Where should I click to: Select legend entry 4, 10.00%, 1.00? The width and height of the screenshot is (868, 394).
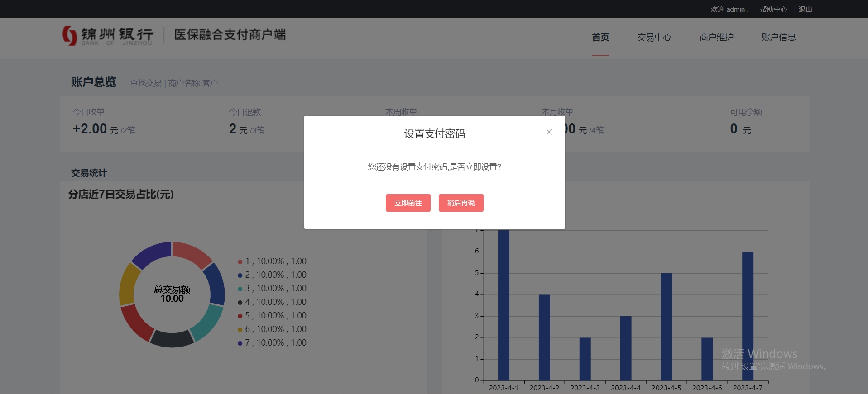click(272, 302)
